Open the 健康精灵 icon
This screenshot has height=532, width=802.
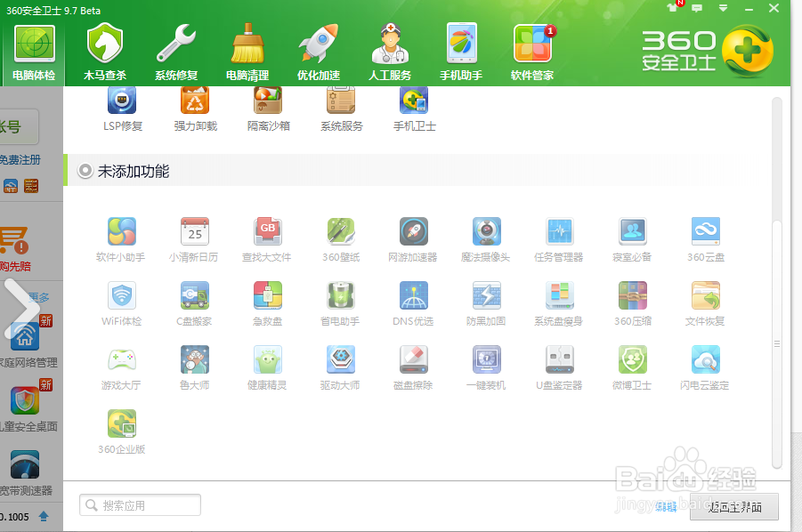[x=268, y=359]
